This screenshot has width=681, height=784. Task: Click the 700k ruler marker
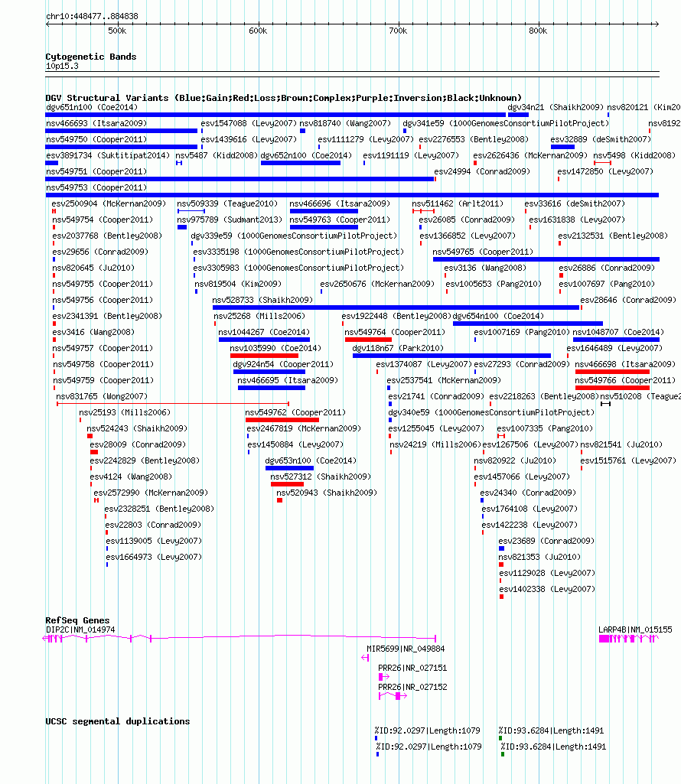[398, 31]
